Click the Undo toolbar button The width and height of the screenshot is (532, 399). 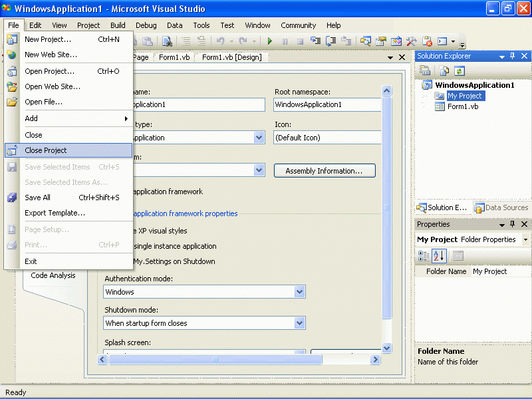[x=221, y=41]
